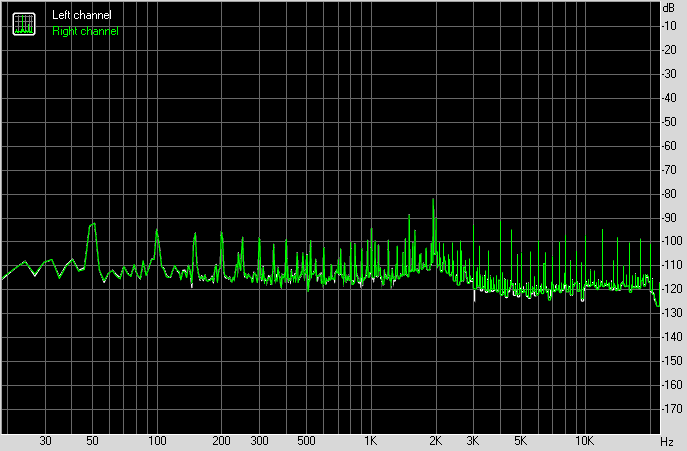Click the -70 dB axis label

(x=669, y=170)
